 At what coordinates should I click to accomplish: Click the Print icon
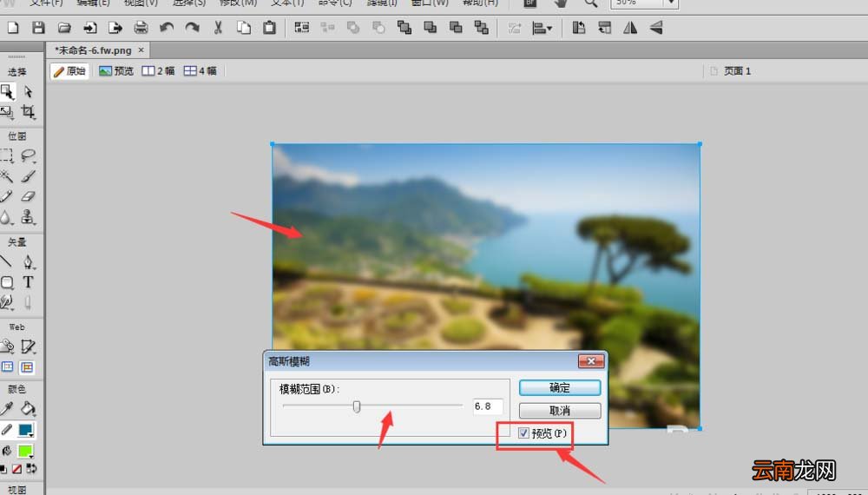point(141,28)
